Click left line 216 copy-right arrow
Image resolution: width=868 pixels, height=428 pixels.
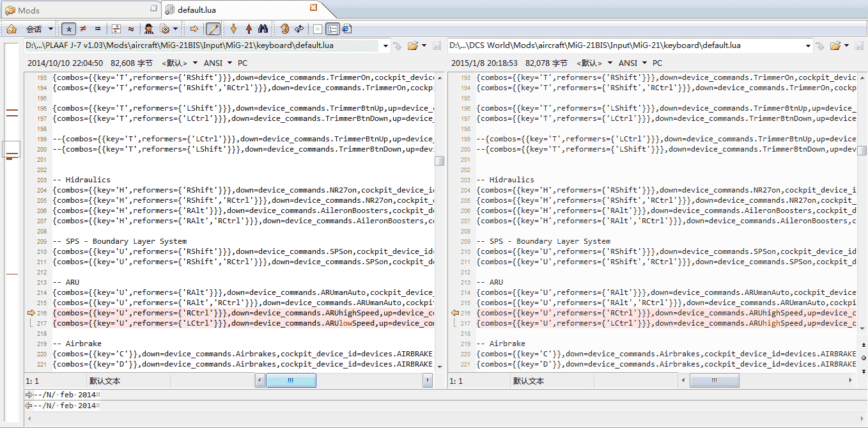tap(31, 313)
